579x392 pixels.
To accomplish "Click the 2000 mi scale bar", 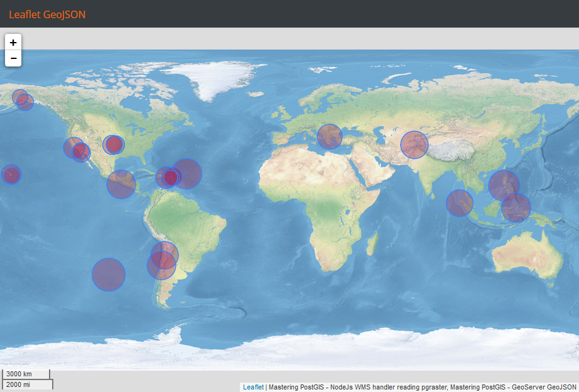I will [x=28, y=384].
